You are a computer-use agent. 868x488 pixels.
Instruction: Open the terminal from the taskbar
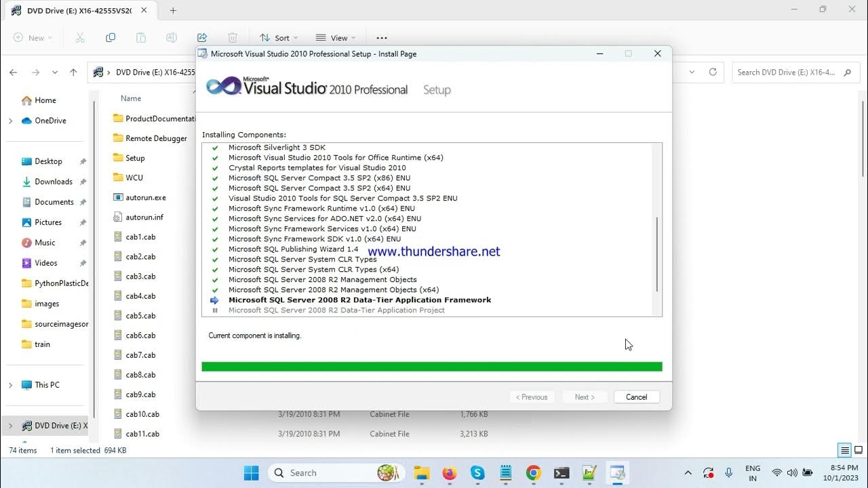(x=561, y=473)
